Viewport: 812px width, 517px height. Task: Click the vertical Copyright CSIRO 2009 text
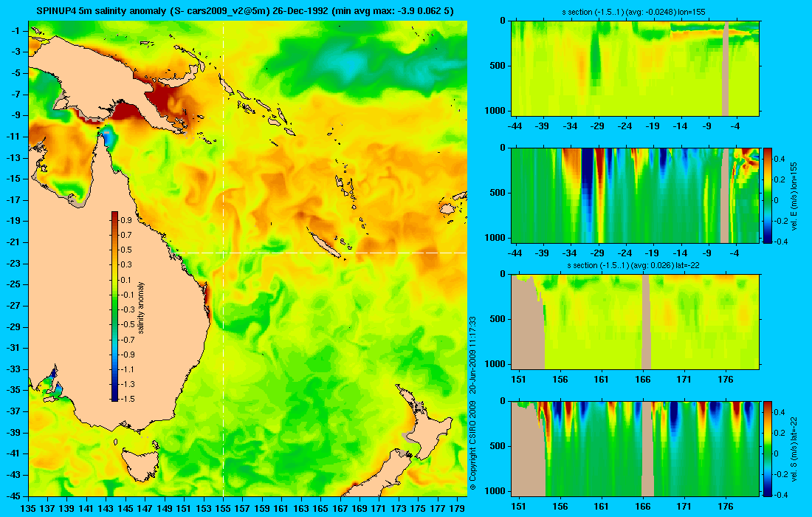(x=472, y=403)
